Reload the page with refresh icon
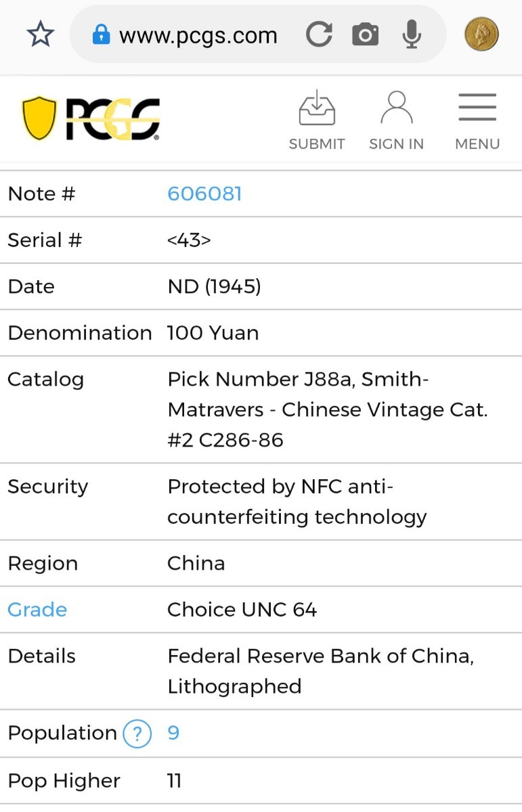 tap(319, 35)
